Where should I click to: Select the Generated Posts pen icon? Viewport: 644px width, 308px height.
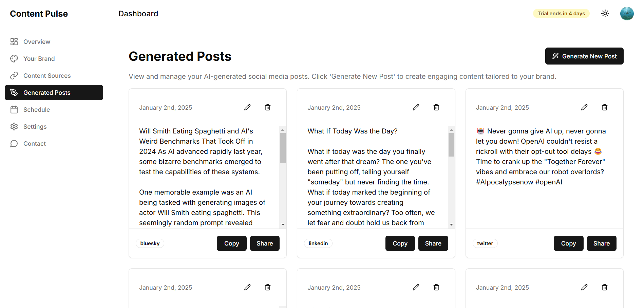tap(14, 92)
